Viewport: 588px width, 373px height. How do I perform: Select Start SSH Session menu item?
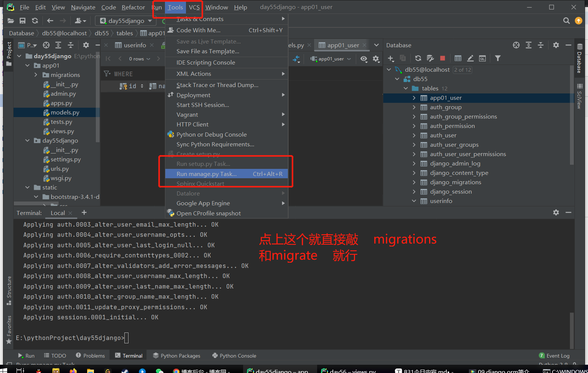click(x=227, y=105)
